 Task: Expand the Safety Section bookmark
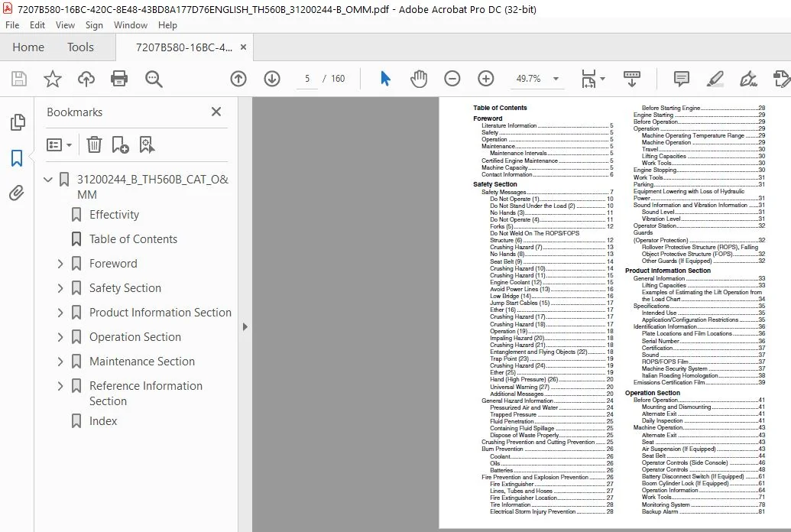pyautogui.click(x=60, y=288)
